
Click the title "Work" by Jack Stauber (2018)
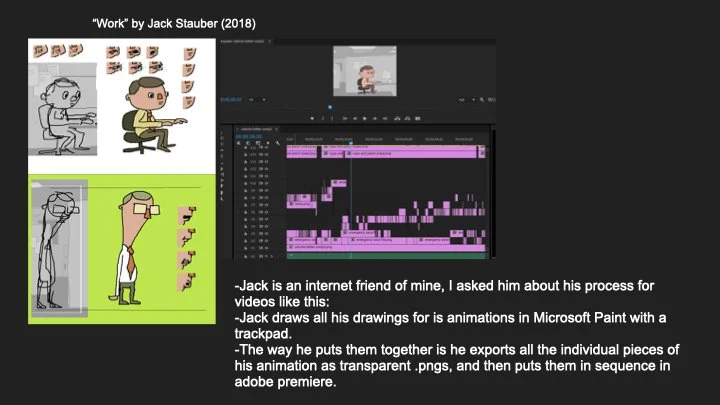point(174,23)
